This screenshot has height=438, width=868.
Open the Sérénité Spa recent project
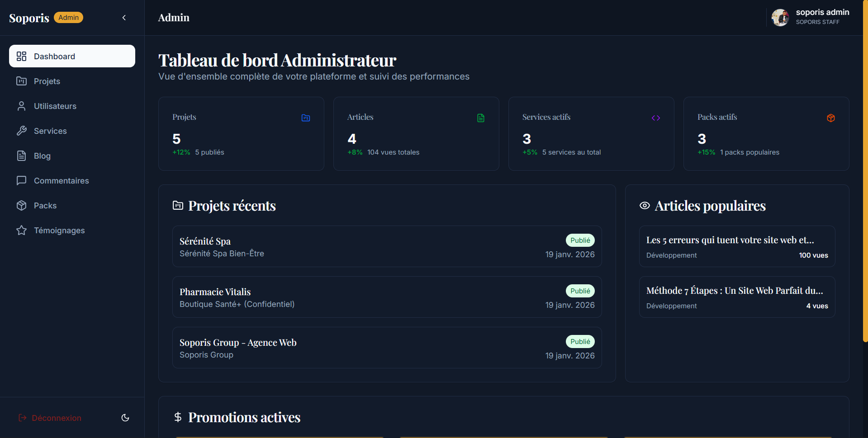tap(387, 246)
